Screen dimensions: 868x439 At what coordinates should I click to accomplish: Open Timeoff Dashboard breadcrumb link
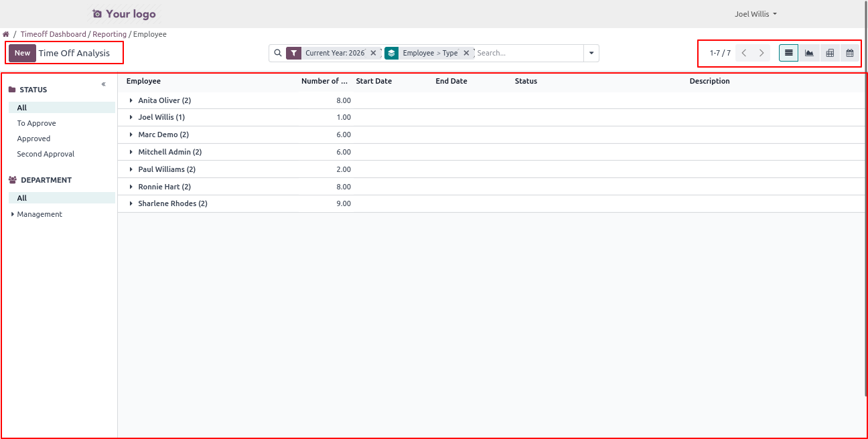[53, 34]
